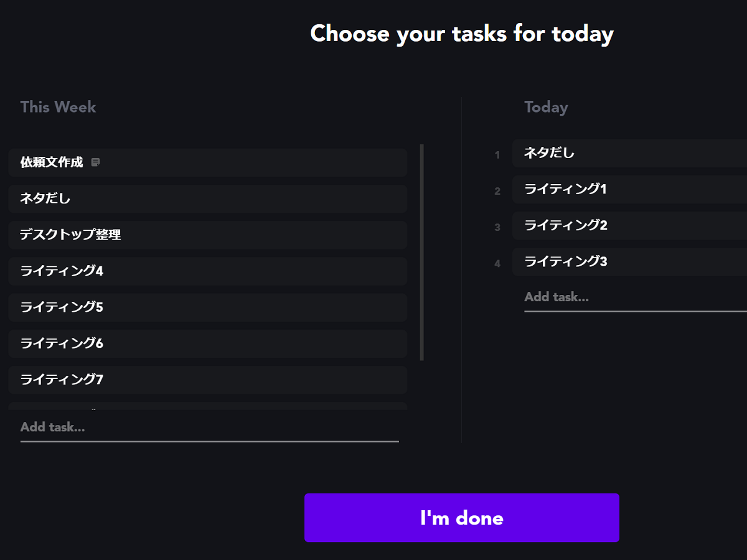Click number 4 beside ライティング3
This screenshot has height=560, width=747.
point(497,263)
